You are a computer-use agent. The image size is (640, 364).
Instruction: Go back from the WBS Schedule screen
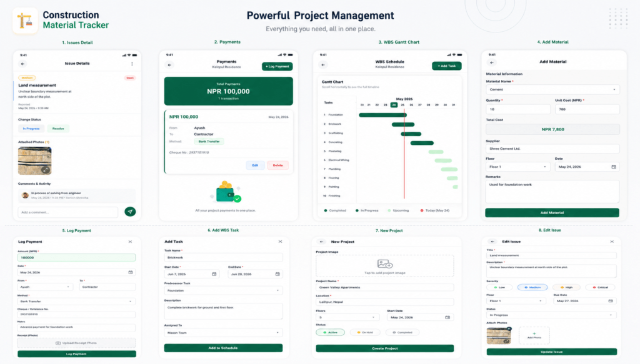coord(323,65)
